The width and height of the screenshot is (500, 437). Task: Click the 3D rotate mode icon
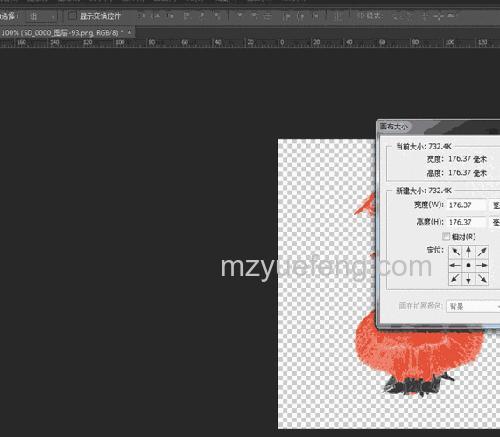[x=397, y=16]
